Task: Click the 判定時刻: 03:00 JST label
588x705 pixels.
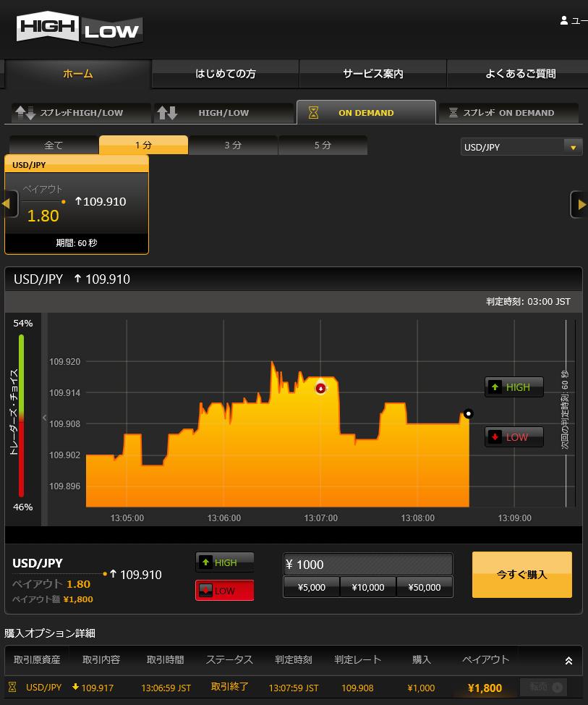Action: (x=528, y=302)
